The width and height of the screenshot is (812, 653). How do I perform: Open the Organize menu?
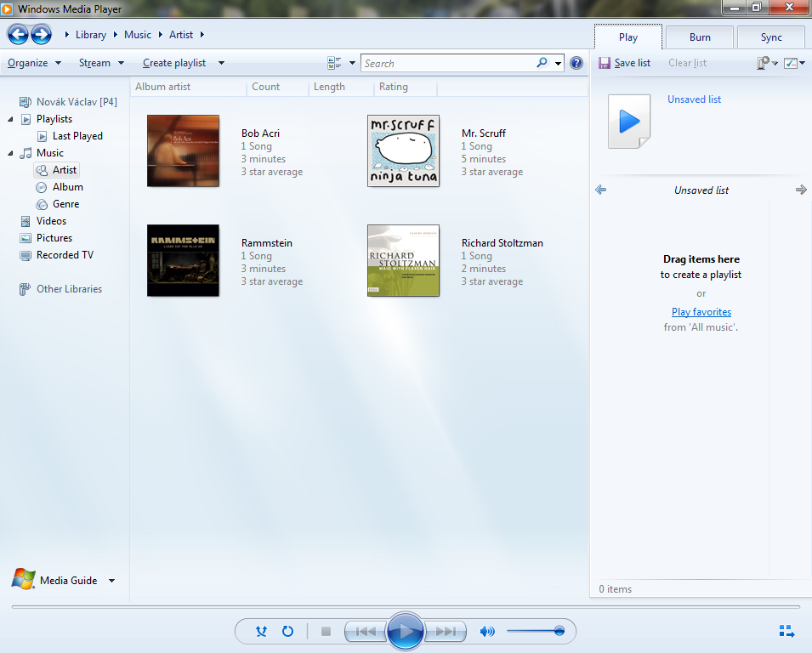coord(34,63)
